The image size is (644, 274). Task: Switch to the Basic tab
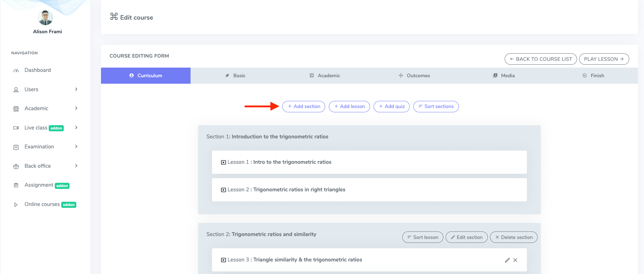click(x=235, y=75)
